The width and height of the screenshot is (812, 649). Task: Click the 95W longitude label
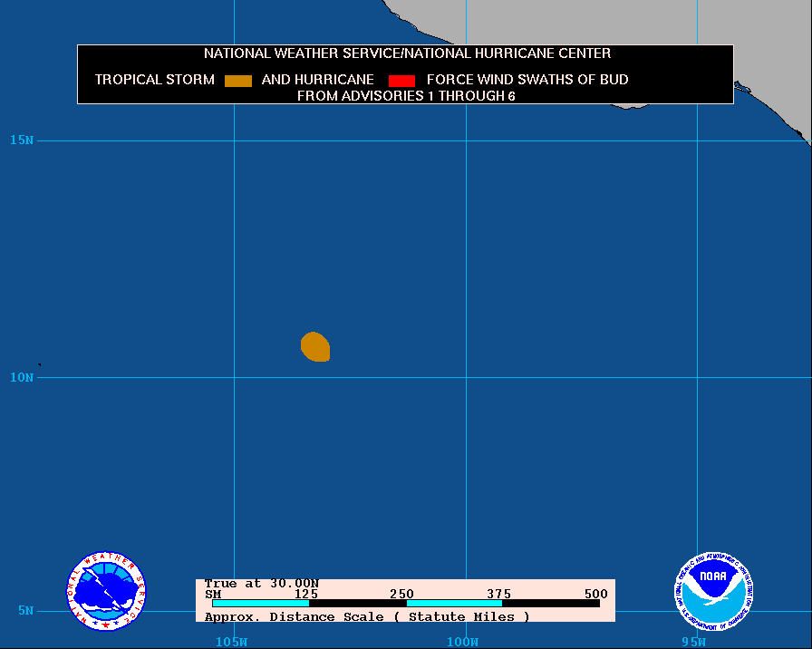tap(694, 643)
